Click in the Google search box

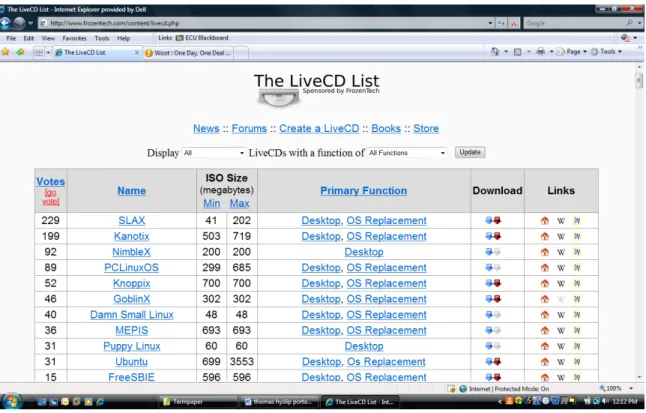[x=574, y=23]
